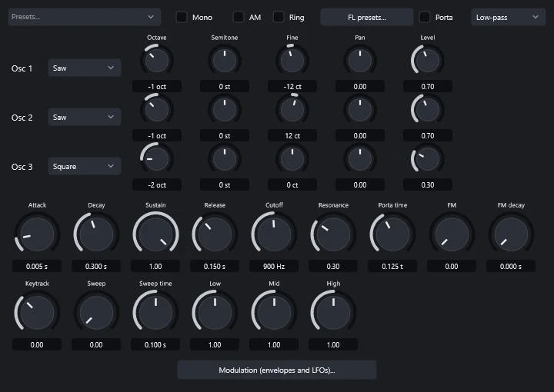Click the Low EQ knob
The height and width of the screenshot is (392, 554).
point(215,312)
